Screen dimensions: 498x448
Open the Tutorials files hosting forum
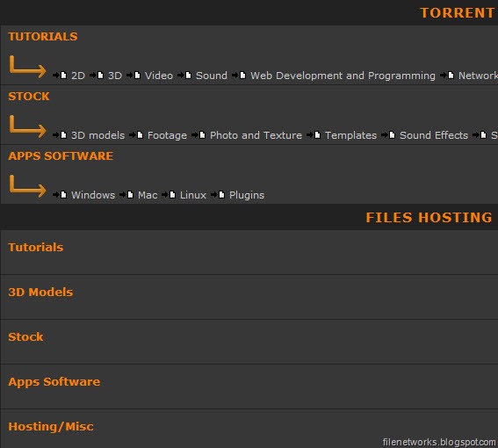(x=36, y=247)
